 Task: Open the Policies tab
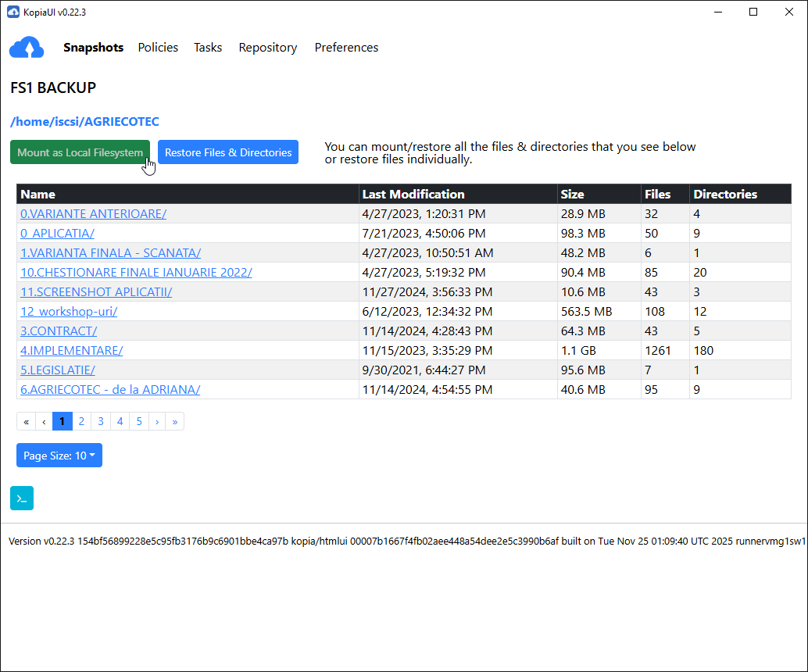158,48
